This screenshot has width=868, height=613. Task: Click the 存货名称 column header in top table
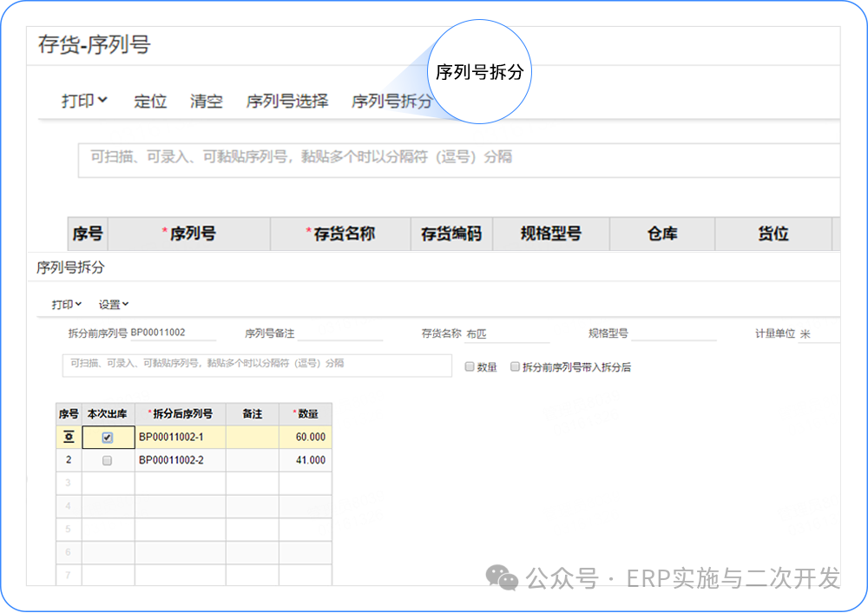click(x=340, y=234)
